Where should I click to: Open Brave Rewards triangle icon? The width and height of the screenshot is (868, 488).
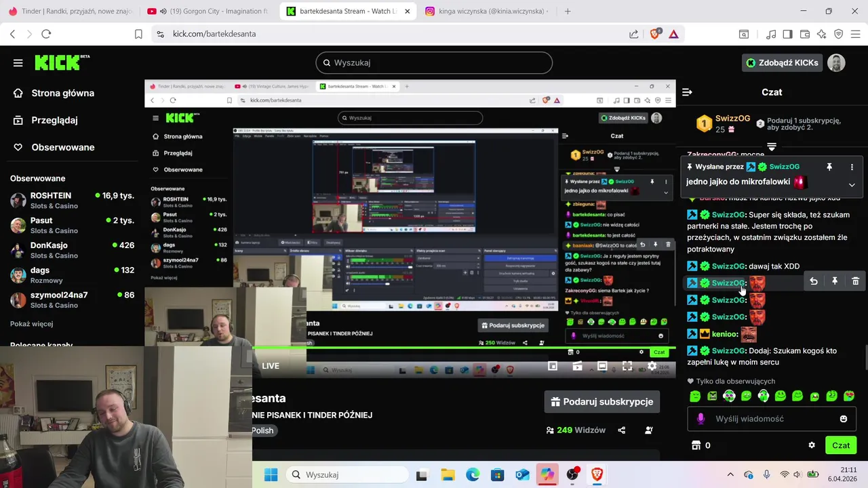click(674, 34)
